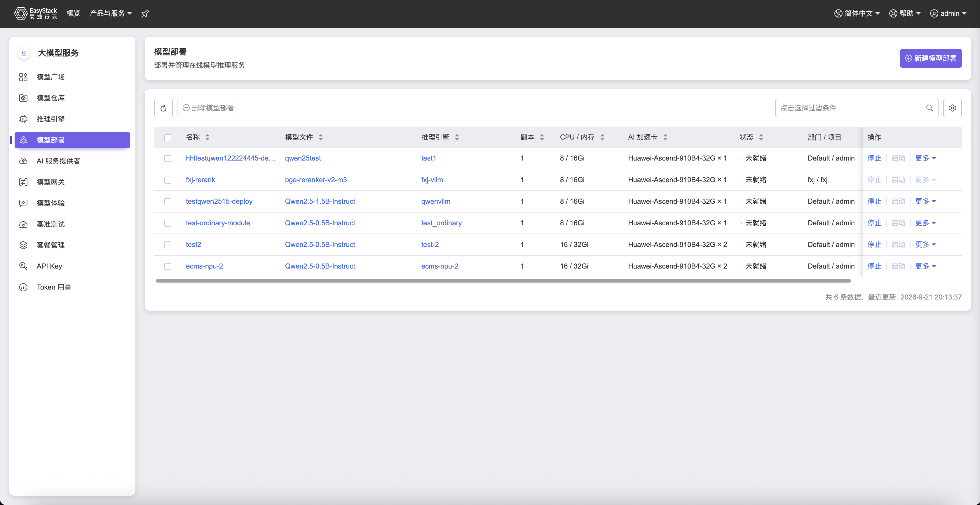Click the 套餐管理 layers icon

point(23,245)
